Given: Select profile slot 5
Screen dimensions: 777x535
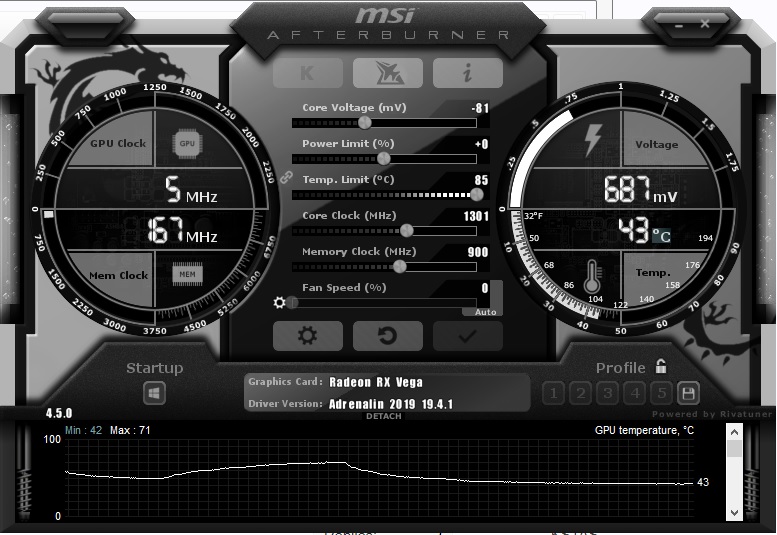Looking at the screenshot, I should point(662,394).
